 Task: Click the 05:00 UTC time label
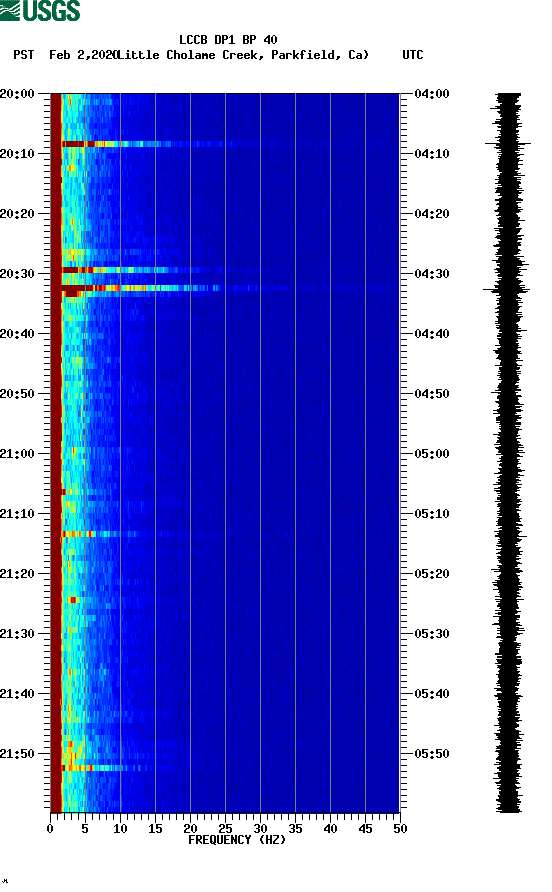pos(432,453)
